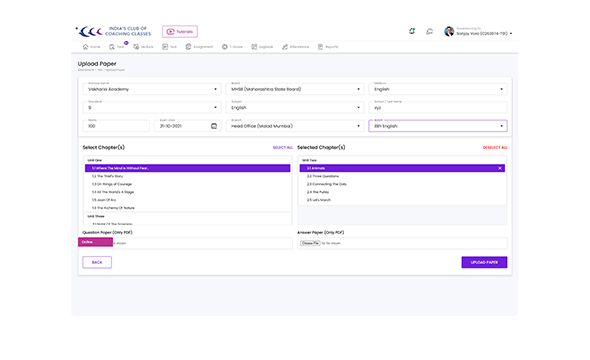Open the user profile avatar menu
This screenshot has width=590, height=360.
pyautogui.click(x=449, y=31)
